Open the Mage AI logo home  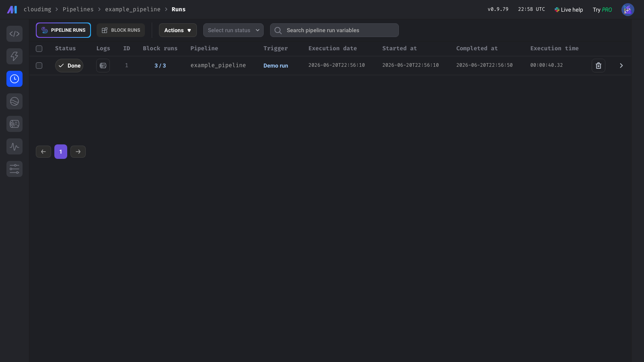pos(12,9)
